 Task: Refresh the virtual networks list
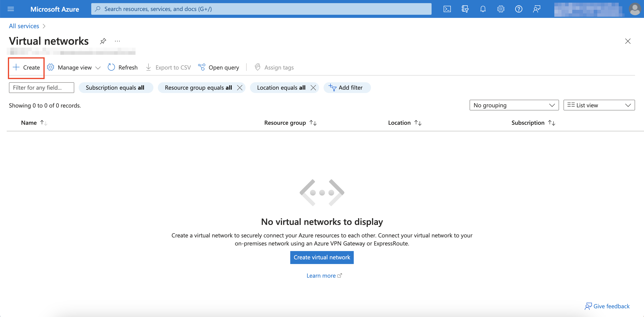tap(123, 67)
